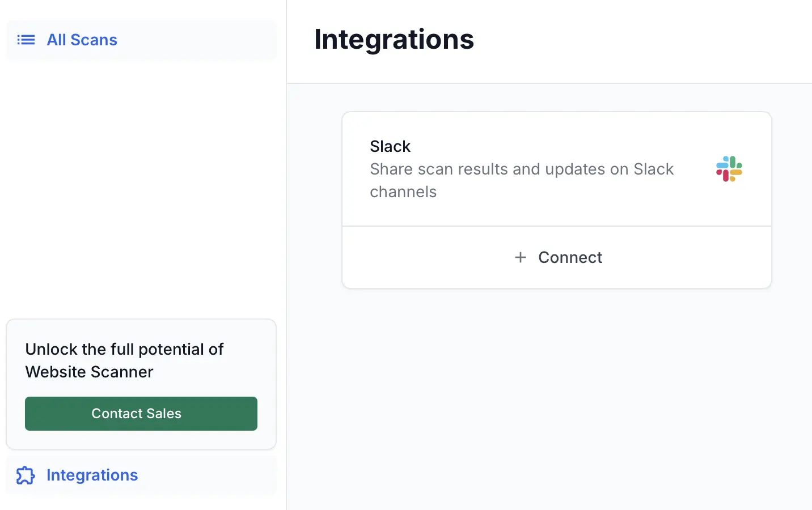Tap the Integrations puzzle icon in the sidebar
This screenshot has width=812, height=510.
pyautogui.click(x=26, y=476)
